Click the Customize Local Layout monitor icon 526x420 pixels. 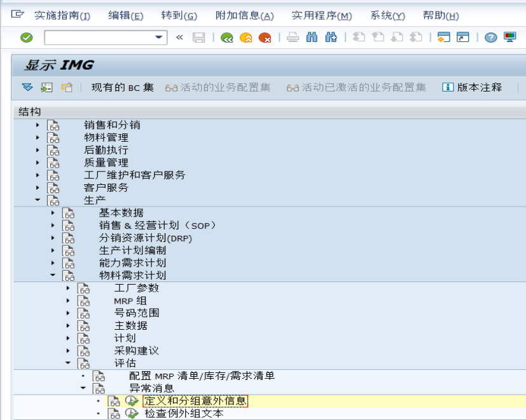tap(509, 37)
